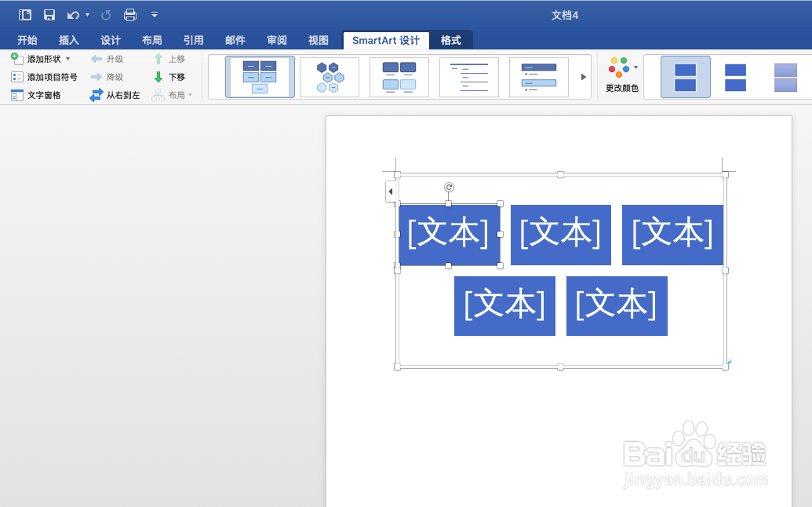Open the undo history dropdown arrow
The image size is (812, 507).
click(x=88, y=15)
